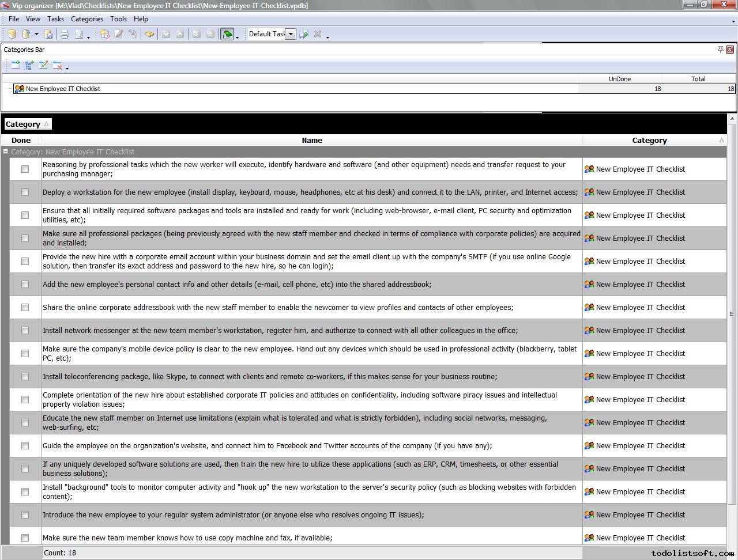738x560 pixels.
Task: Open the Default Task filter dropdown
Action: [291, 34]
